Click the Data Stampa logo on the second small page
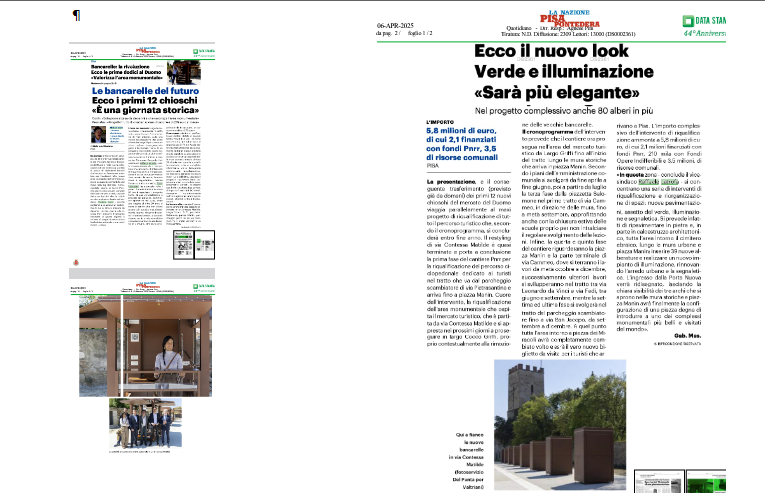The width and height of the screenshot is (765, 498). 204,286
